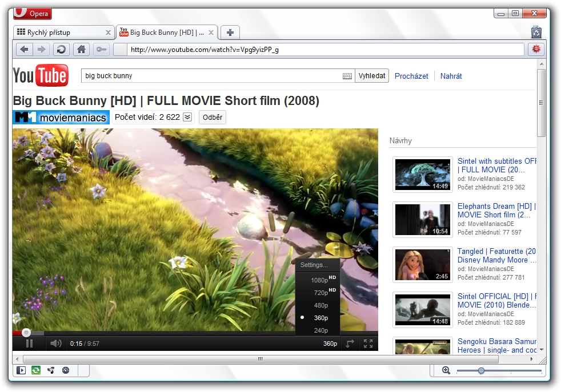Open the closed tabs trash icon
561x392 pixels.
point(536,32)
